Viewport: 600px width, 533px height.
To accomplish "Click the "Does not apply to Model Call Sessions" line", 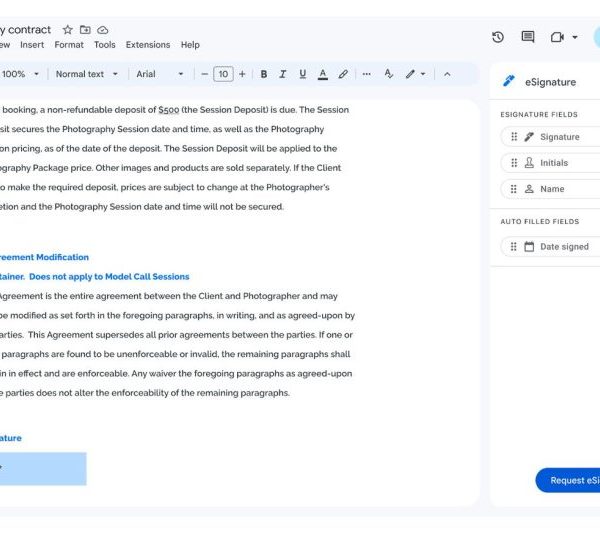I will pyautogui.click(x=109, y=277).
